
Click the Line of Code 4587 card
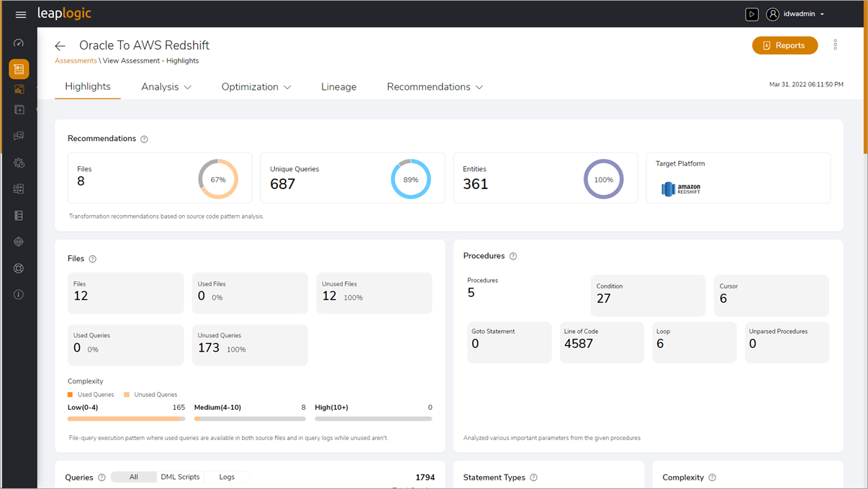point(602,342)
